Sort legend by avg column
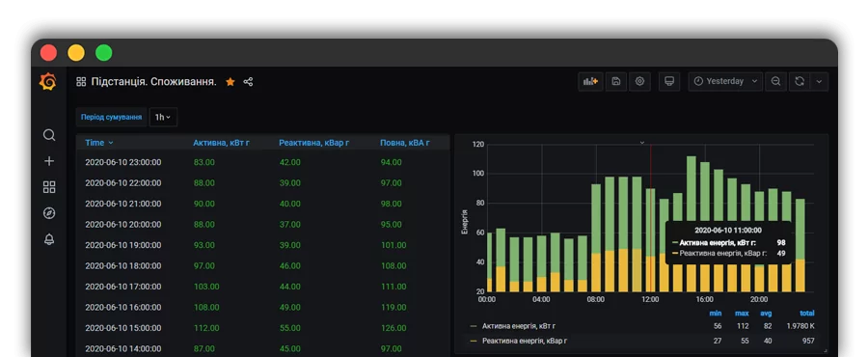The height and width of the screenshot is (357, 868). [766, 314]
